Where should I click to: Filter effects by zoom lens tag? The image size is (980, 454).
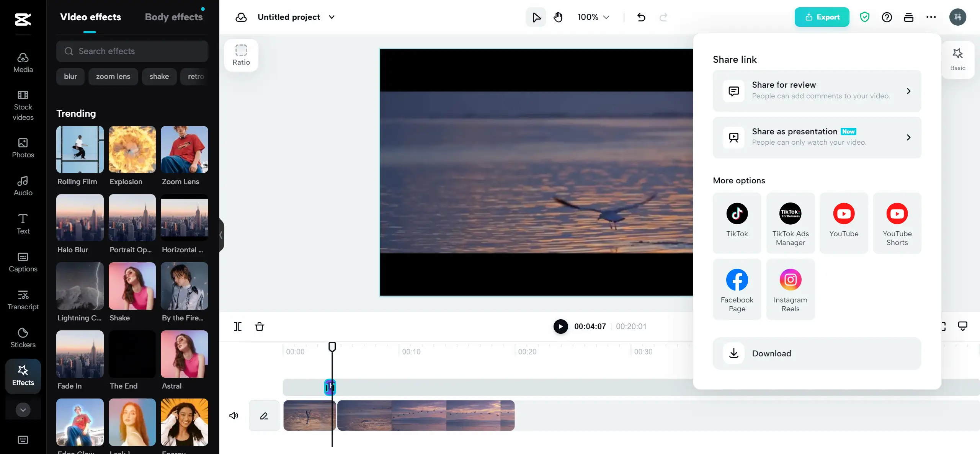113,77
